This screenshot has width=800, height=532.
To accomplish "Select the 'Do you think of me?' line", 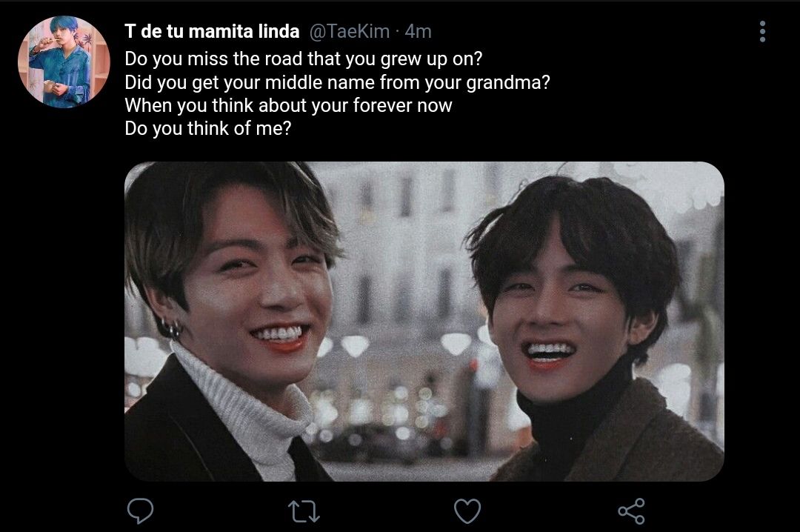I will point(207,129).
